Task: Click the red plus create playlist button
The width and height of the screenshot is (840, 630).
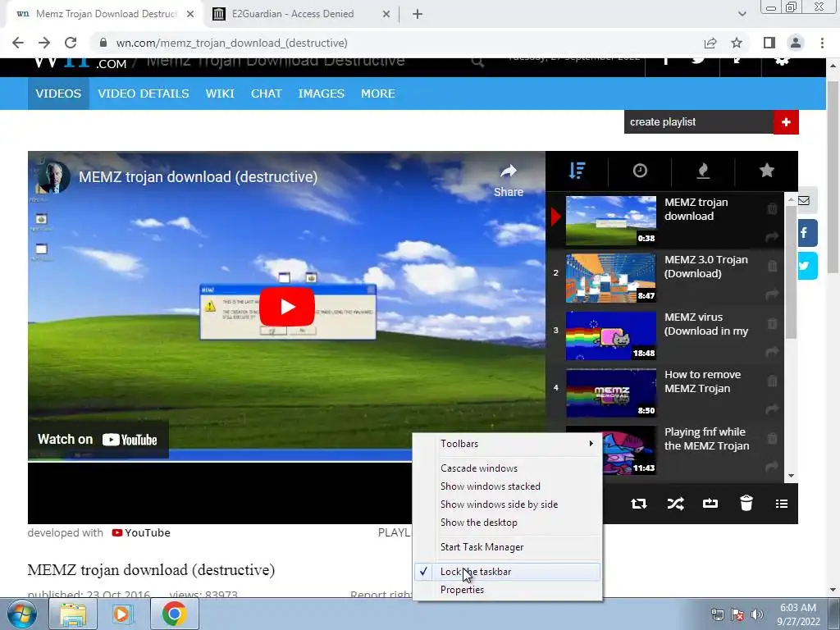Action: coord(786,122)
